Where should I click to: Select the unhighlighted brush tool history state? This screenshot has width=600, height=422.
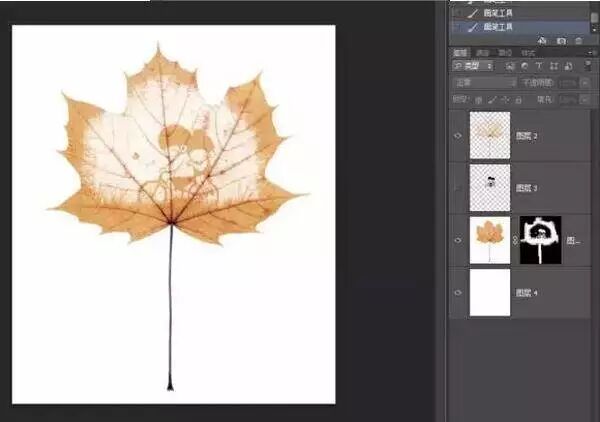(520, 13)
